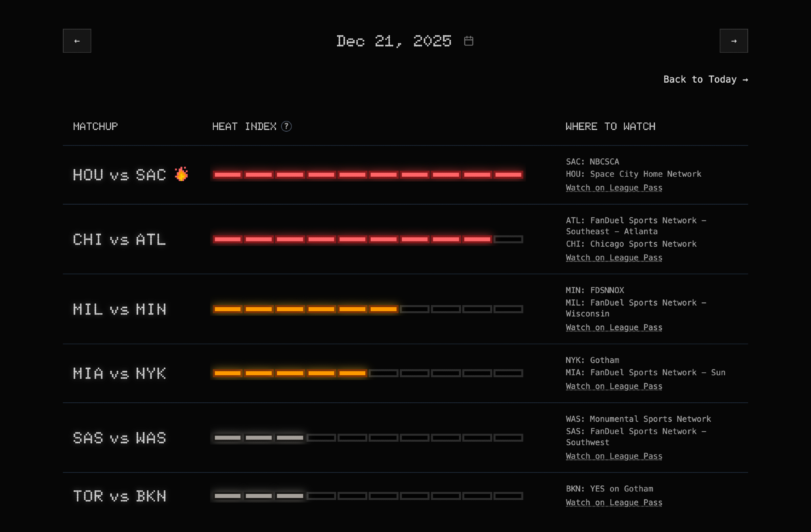Select the HOU vs SAC matchup

click(119, 175)
